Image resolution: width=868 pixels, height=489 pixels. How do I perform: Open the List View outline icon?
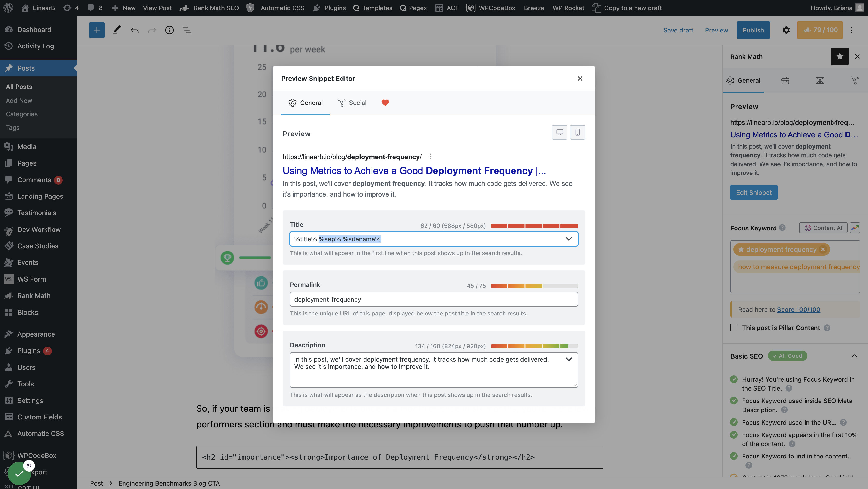pyautogui.click(x=187, y=30)
